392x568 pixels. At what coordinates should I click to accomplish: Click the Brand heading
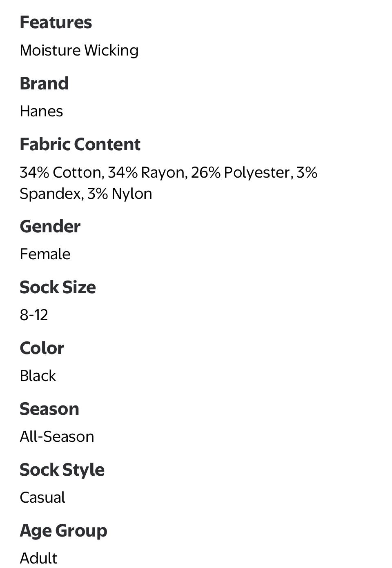44,84
